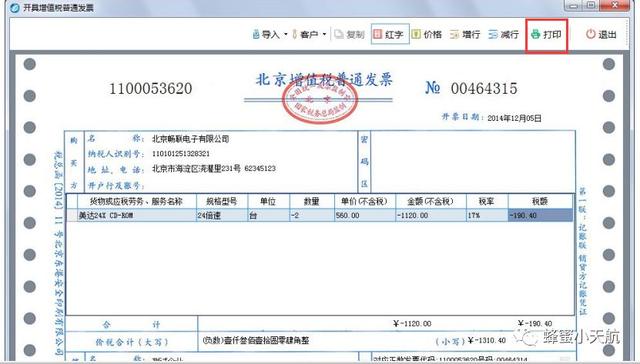This screenshot has width=640, height=364.
Task: Select the amount cell -1120.00
Action: 431,215
